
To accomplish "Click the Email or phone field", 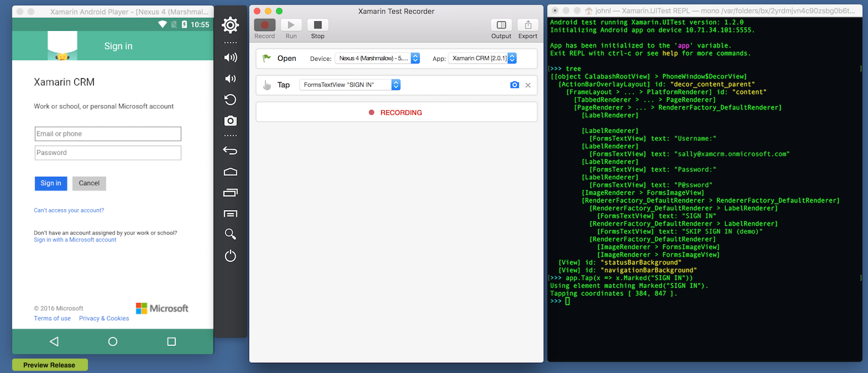I will pos(108,134).
